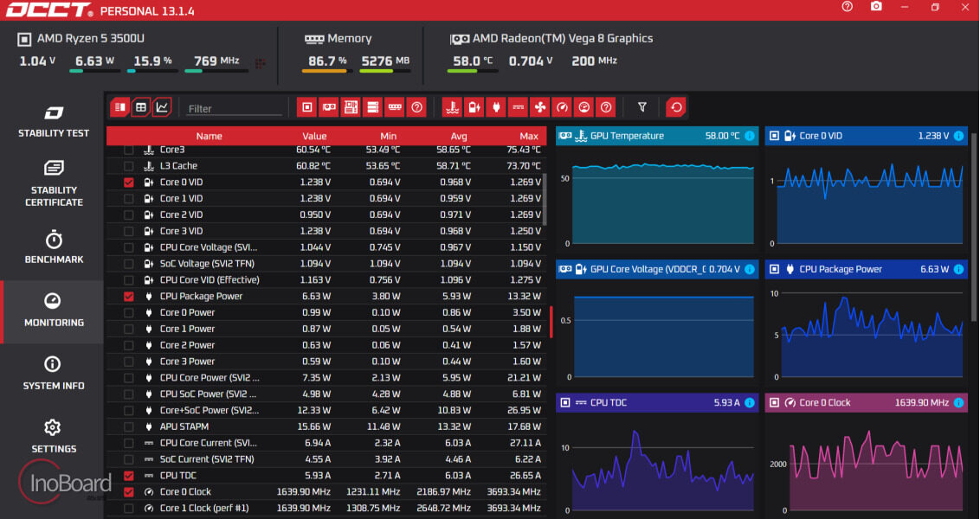Open info for GPU Core Voltage graph
The width and height of the screenshot is (980, 519).
click(750, 269)
